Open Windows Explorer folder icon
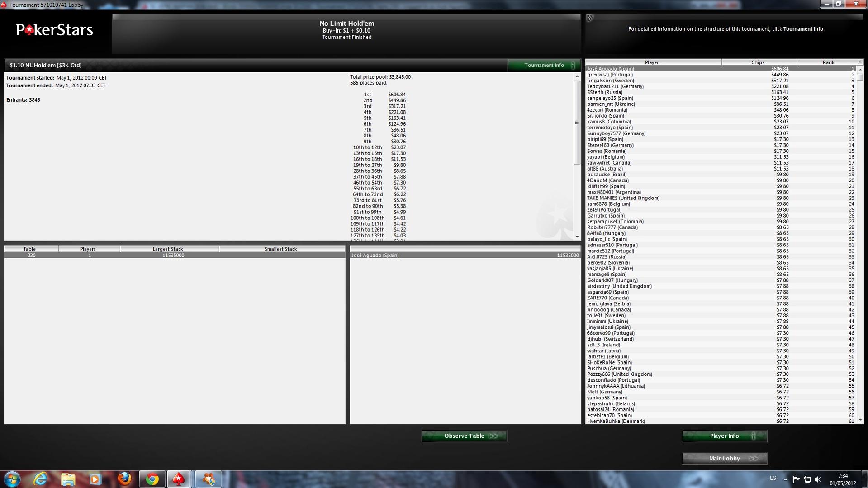This screenshot has height=488, width=868. [x=68, y=479]
